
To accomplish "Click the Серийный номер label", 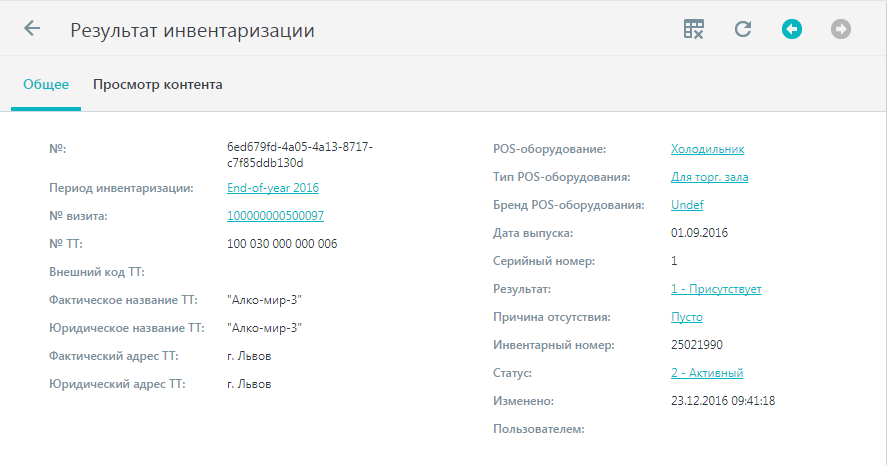I will tap(544, 261).
